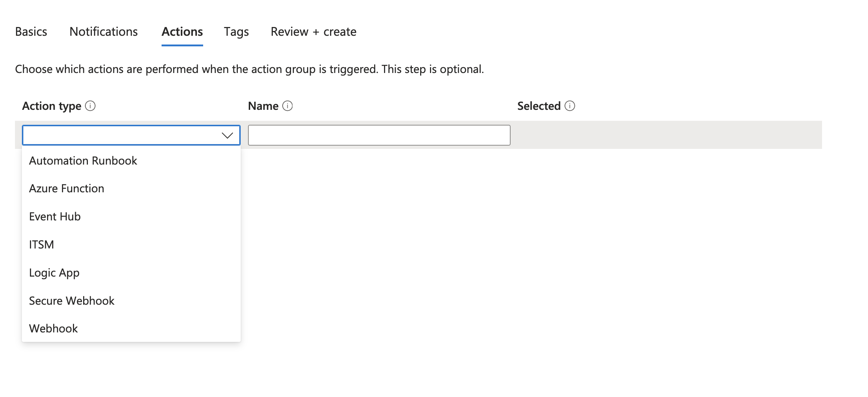
Task: Select Automation Runbook from the list
Action: coord(83,161)
